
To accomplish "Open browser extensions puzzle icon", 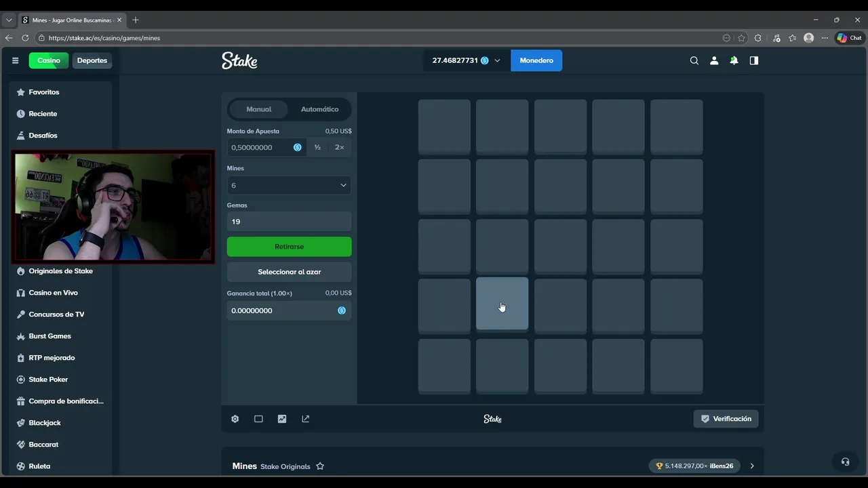I will point(758,38).
